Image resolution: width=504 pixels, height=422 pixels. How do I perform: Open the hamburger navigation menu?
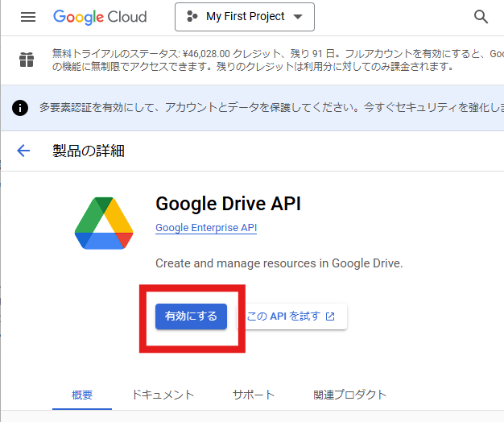(28, 17)
